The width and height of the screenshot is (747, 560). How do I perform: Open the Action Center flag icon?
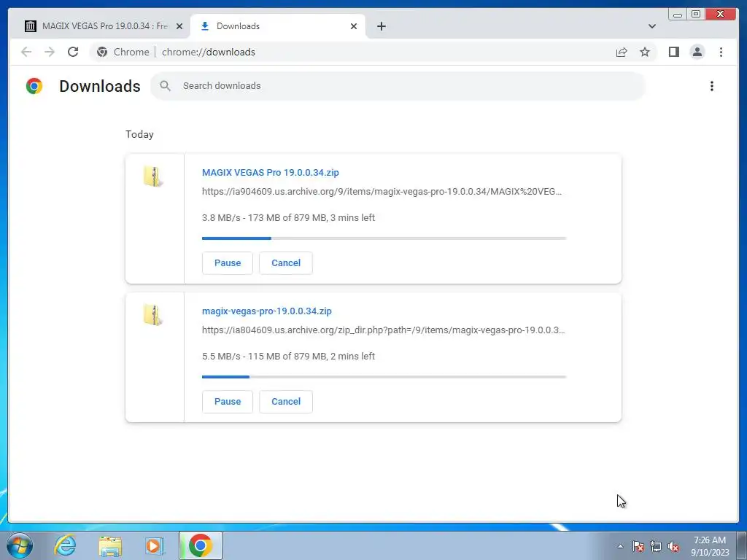tap(638, 546)
